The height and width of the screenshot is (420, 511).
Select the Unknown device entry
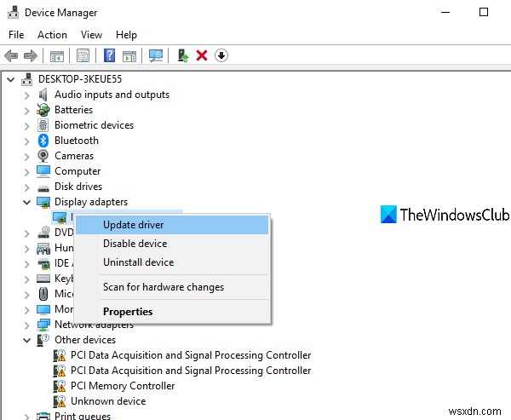point(107,401)
